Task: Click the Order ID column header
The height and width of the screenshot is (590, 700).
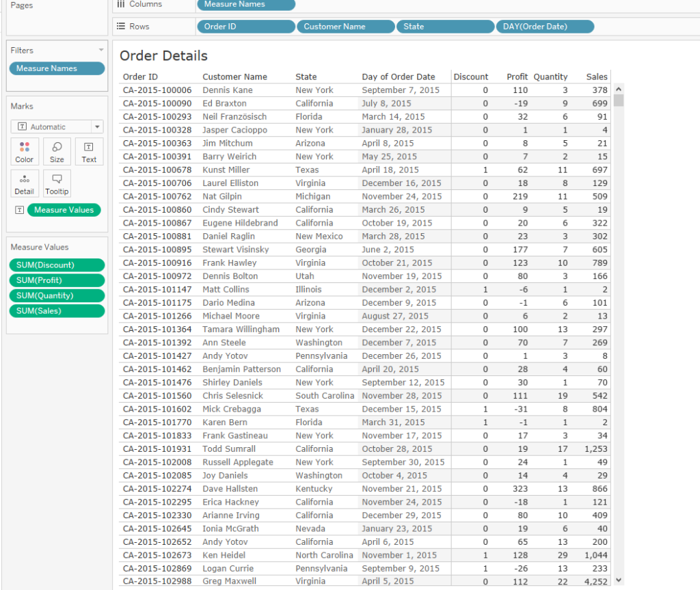Action: pos(140,77)
